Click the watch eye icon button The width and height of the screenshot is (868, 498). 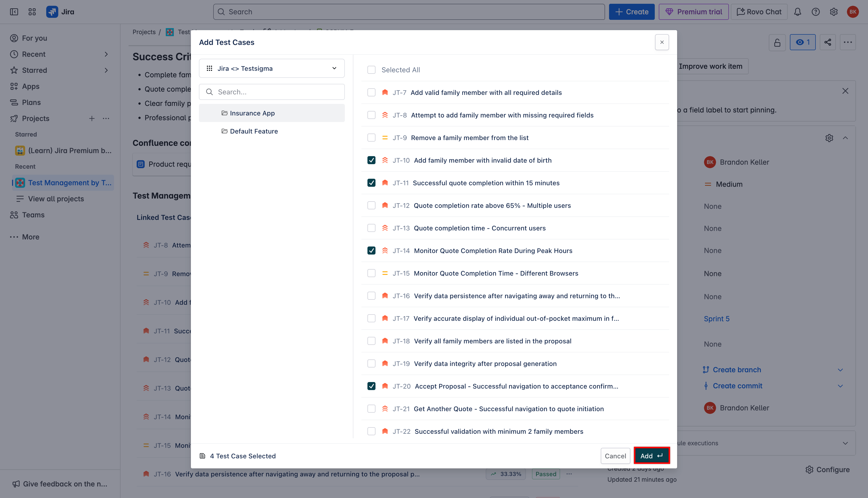(x=802, y=42)
